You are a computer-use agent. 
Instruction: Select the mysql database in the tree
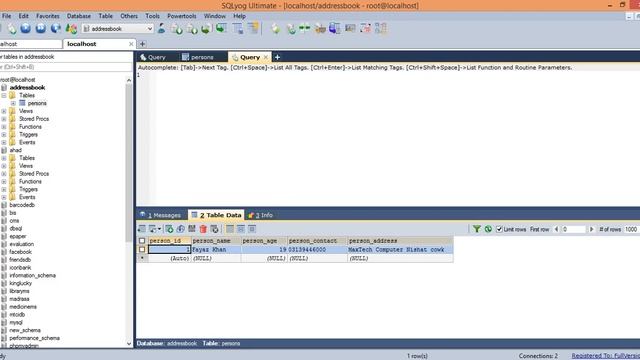[x=16, y=322]
